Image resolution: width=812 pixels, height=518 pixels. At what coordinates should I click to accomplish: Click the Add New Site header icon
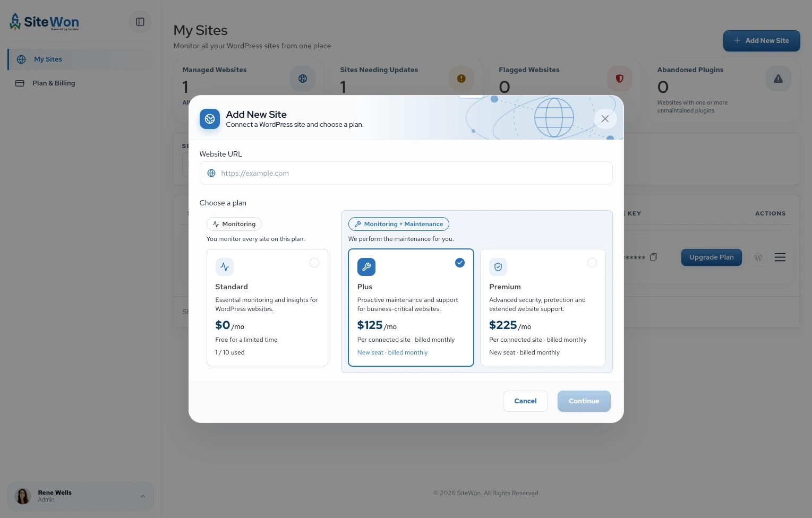tap(210, 119)
